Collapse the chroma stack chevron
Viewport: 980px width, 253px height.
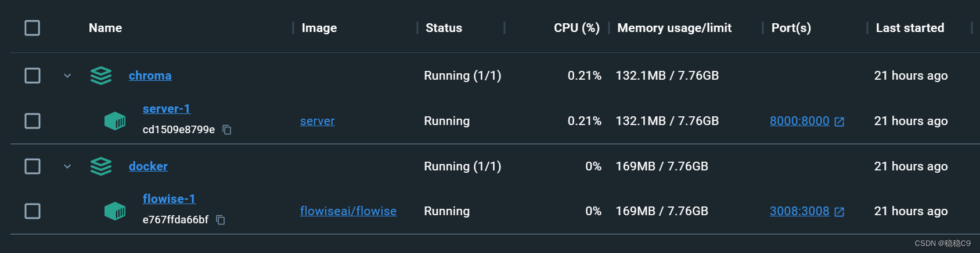tap(67, 76)
